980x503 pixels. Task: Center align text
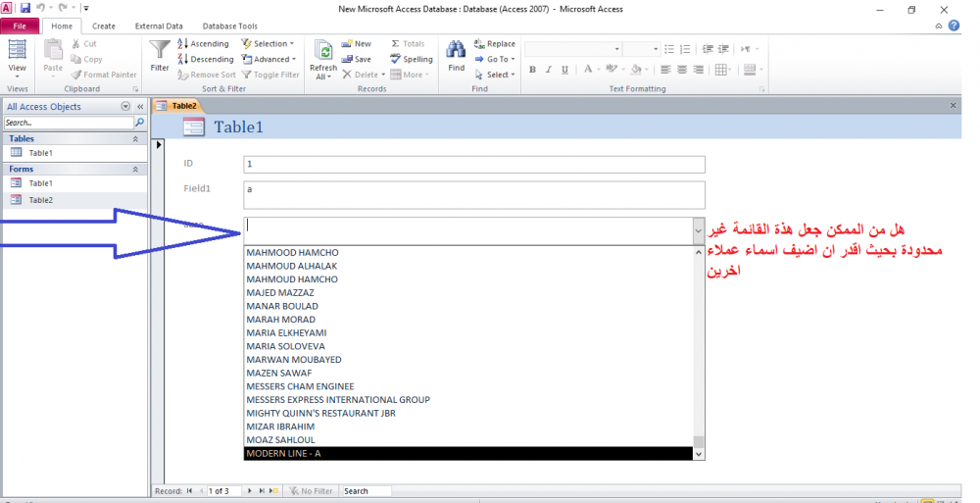pos(682,70)
